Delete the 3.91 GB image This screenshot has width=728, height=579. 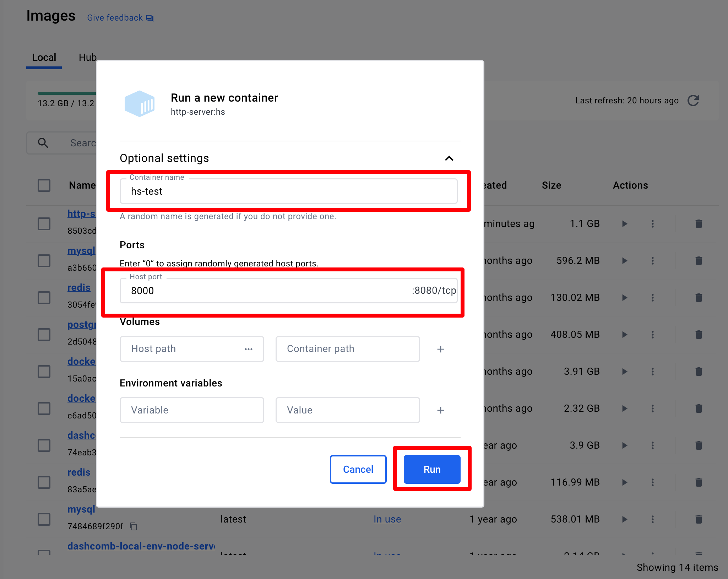pos(699,372)
